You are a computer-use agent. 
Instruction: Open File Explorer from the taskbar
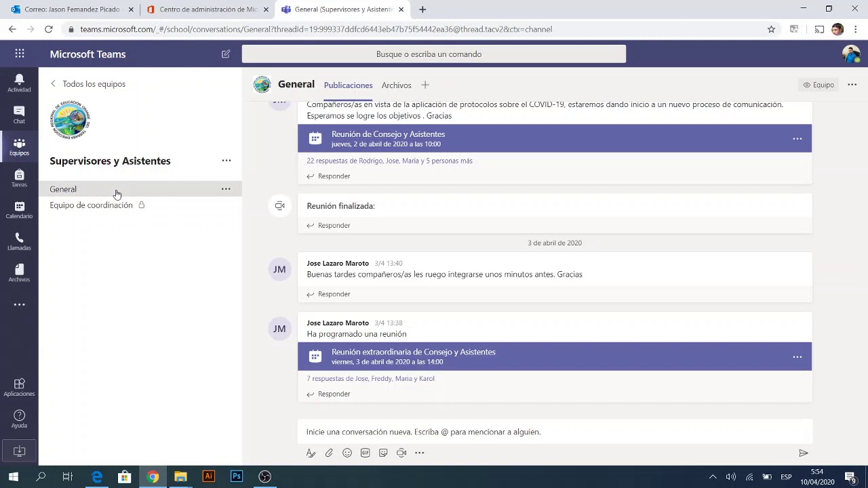[x=180, y=476]
